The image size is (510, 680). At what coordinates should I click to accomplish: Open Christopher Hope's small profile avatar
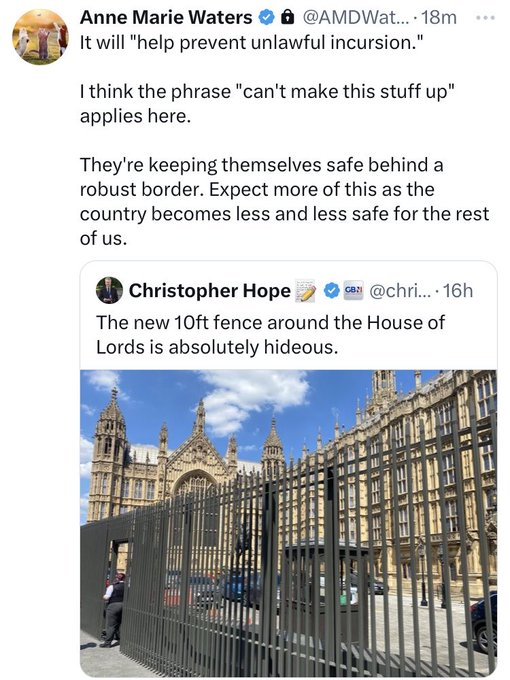[x=109, y=290]
